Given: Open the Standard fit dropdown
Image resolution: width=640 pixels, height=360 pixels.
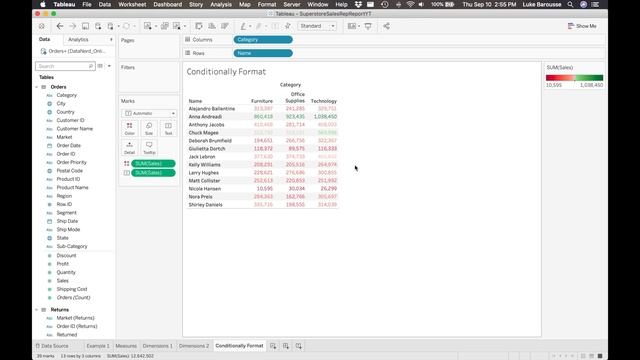Looking at the screenshot, I should click(317, 26).
